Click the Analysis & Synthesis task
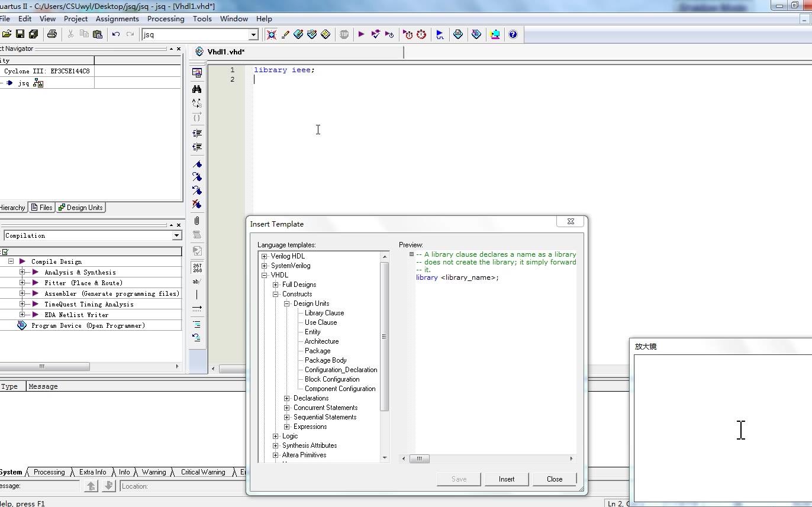This screenshot has width=812, height=507. (80, 272)
